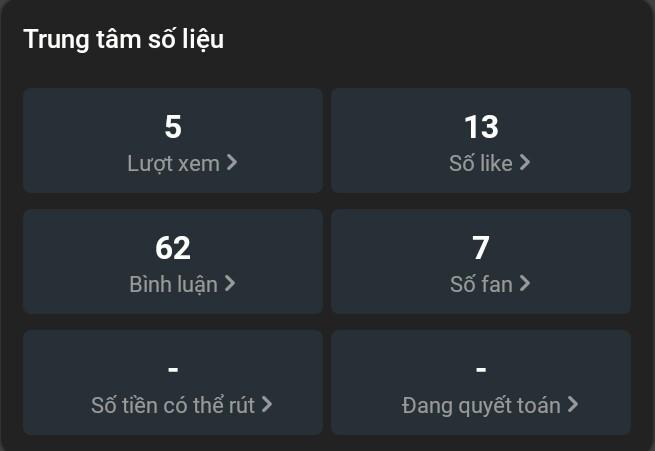
Task: Click the Số fan label
Action: pos(480,284)
